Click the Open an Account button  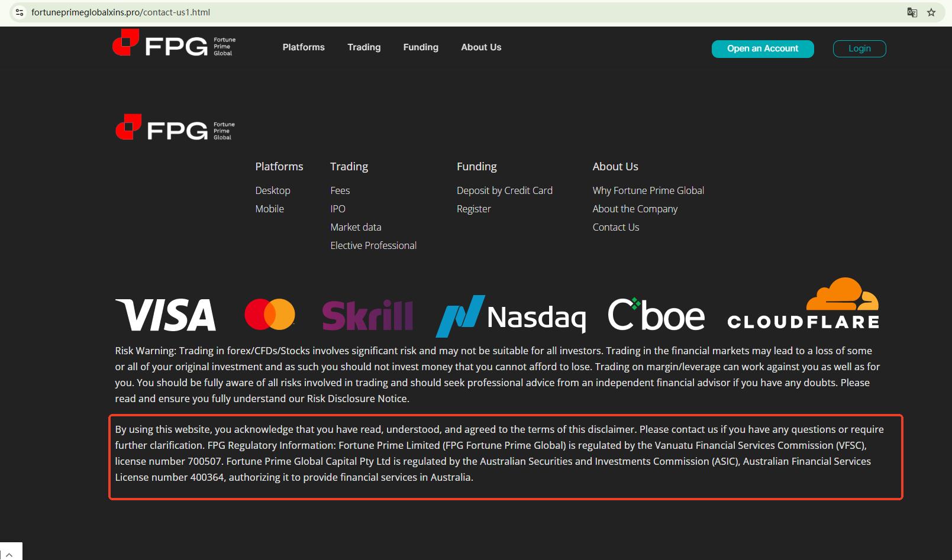(763, 48)
